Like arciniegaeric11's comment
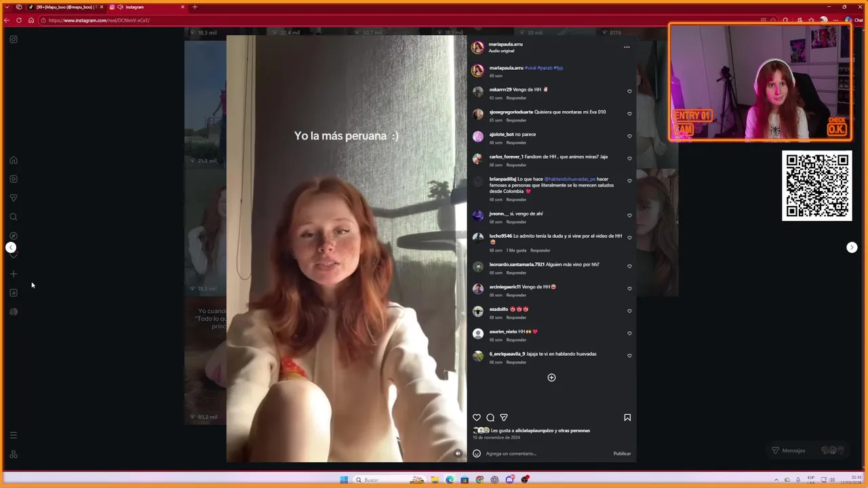 pyautogui.click(x=629, y=289)
